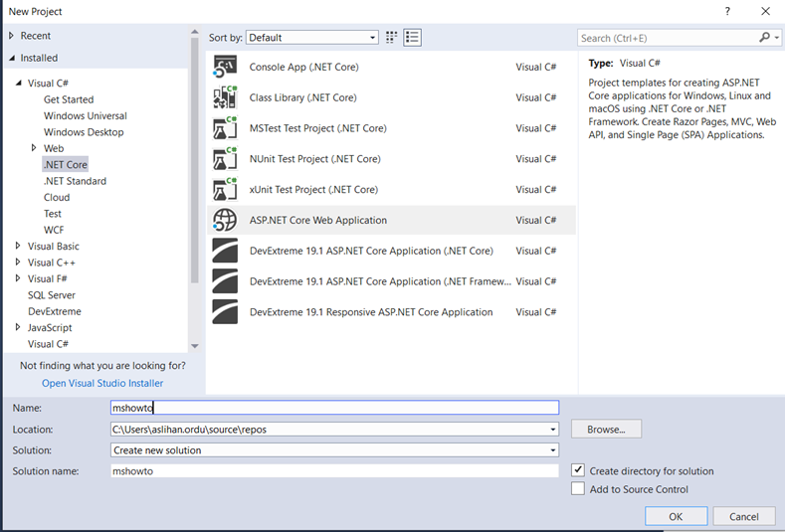This screenshot has width=785, height=532.
Task: Select the .NET Core category
Action: pyautogui.click(x=65, y=165)
